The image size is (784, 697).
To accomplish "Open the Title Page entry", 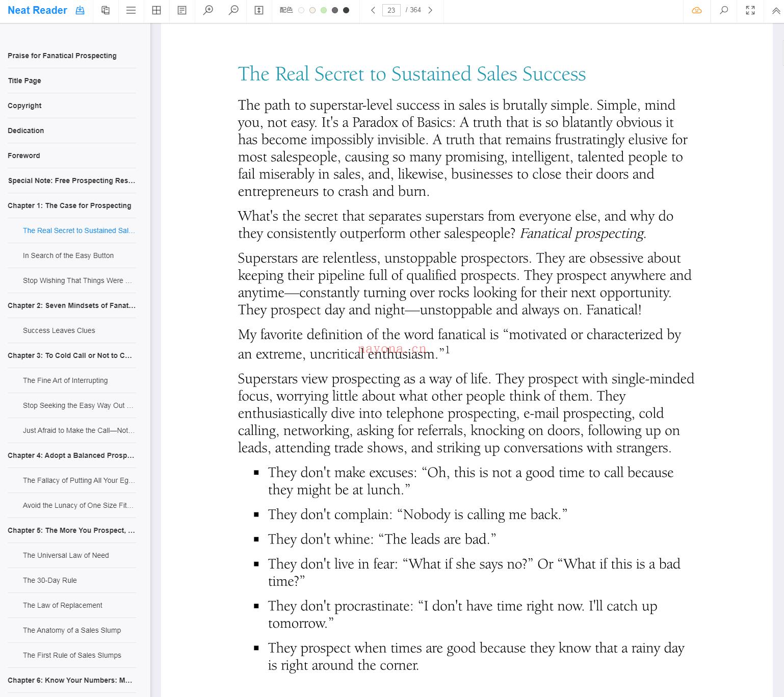I will [x=24, y=81].
